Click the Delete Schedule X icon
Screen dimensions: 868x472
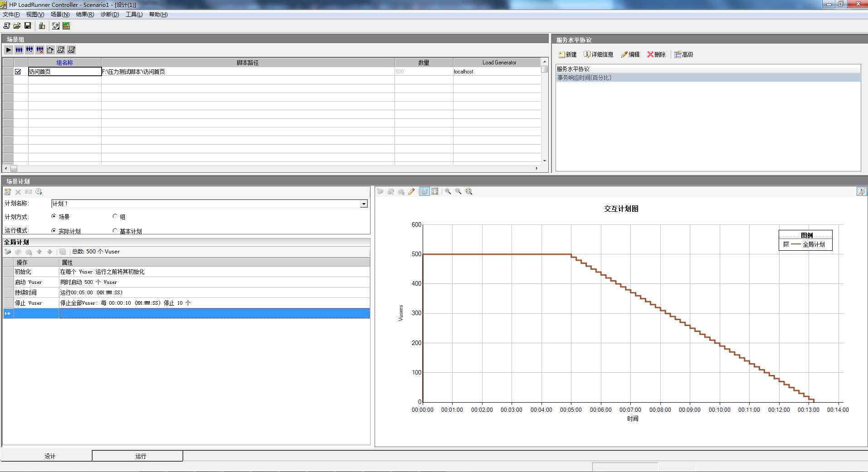18,192
